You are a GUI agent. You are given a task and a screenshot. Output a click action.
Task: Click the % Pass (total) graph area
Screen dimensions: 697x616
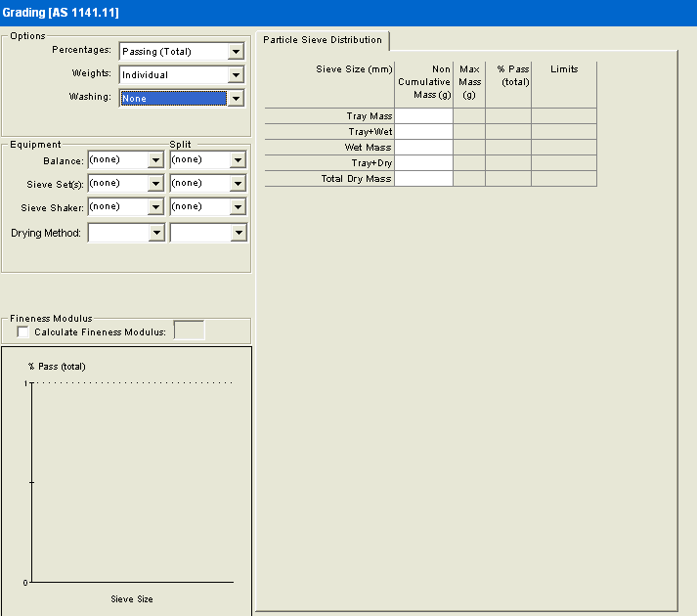(x=132, y=482)
